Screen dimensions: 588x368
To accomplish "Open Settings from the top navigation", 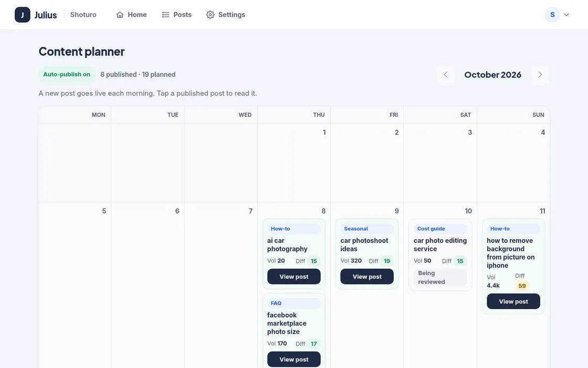I will (x=226, y=15).
